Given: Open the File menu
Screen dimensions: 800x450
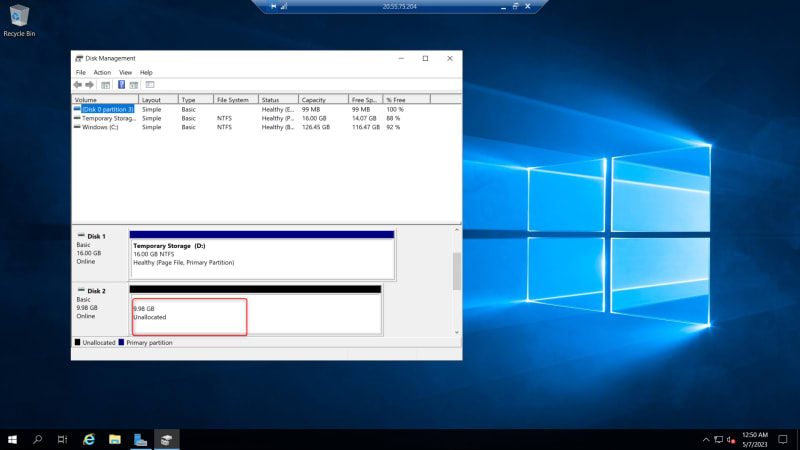Looking at the screenshot, I should pyautogui.click(x=81, y=72).
